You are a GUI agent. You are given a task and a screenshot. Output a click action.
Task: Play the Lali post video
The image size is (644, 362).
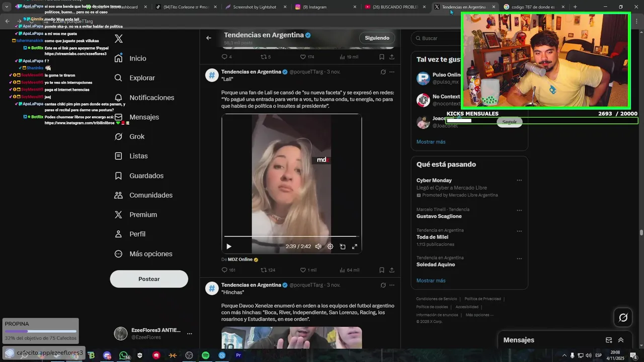tap(229, 246)
